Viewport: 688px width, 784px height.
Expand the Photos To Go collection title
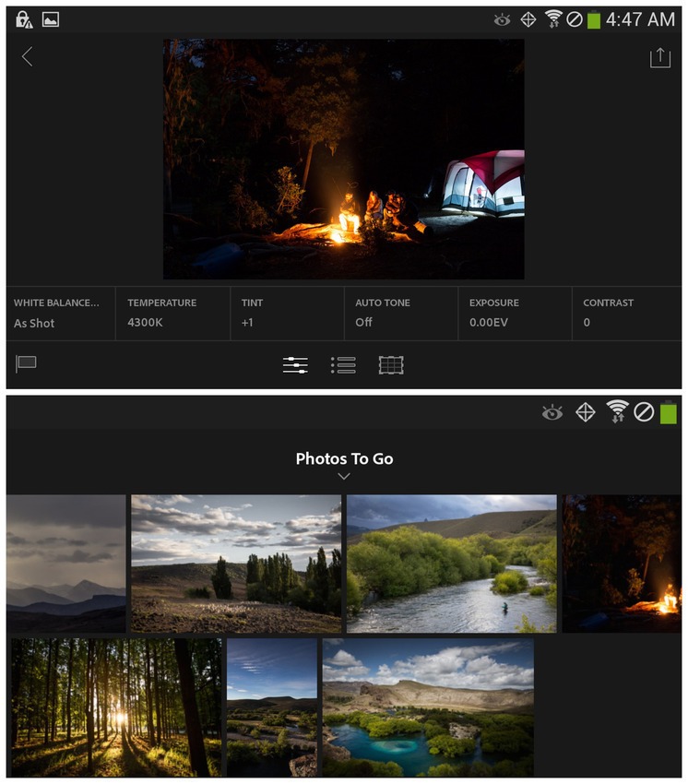pos(344,458)
